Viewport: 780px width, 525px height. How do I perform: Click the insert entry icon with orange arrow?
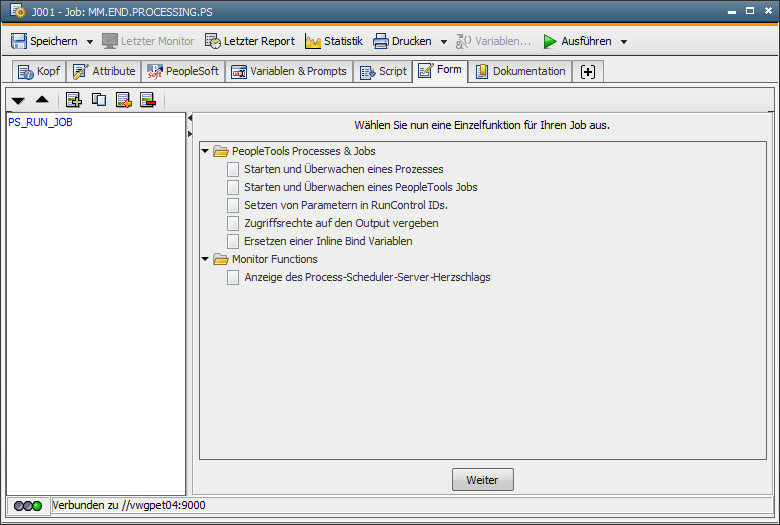[124, 100]
